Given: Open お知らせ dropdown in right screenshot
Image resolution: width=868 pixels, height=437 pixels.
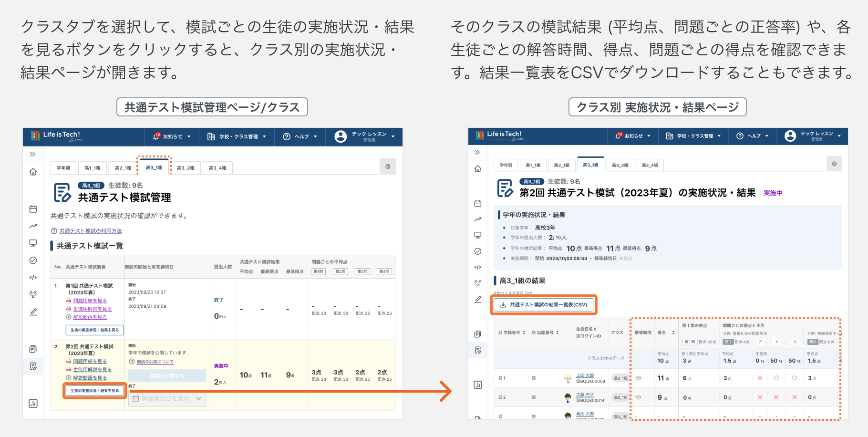Looking at the screenshot, I should pos(633,136).
